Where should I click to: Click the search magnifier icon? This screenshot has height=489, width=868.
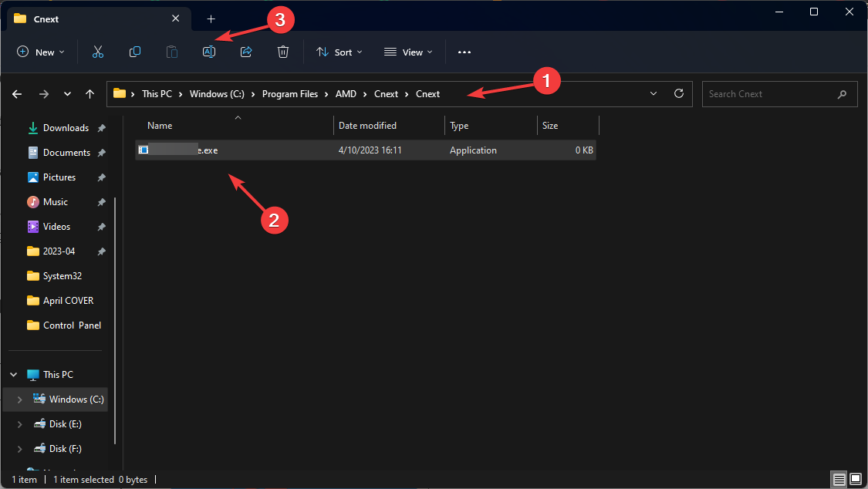point(842,94)
